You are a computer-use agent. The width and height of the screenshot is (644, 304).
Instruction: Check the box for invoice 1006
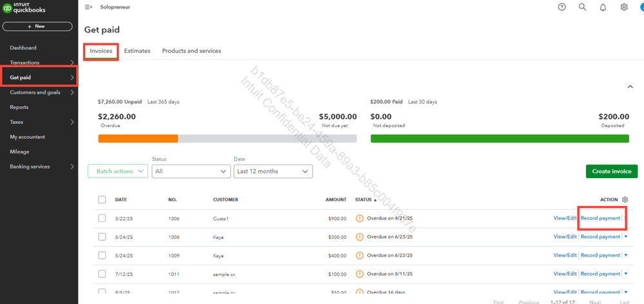[x=102, y=218]
